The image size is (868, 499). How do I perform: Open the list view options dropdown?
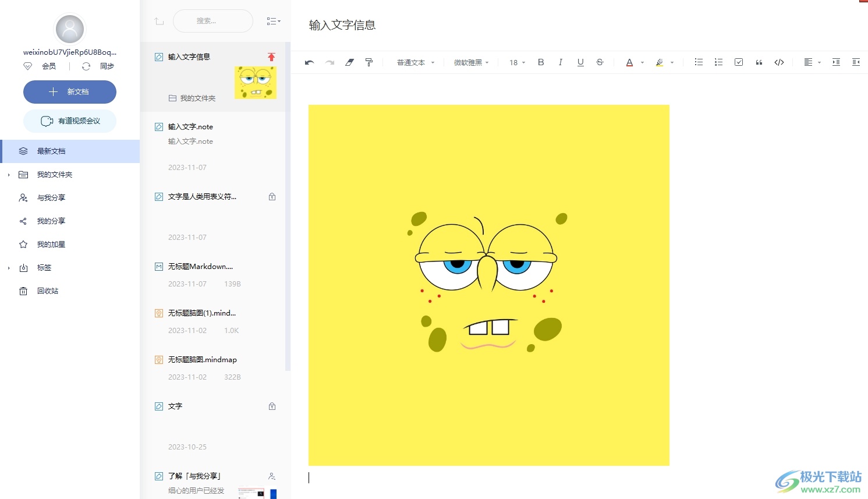coord(274,21)
